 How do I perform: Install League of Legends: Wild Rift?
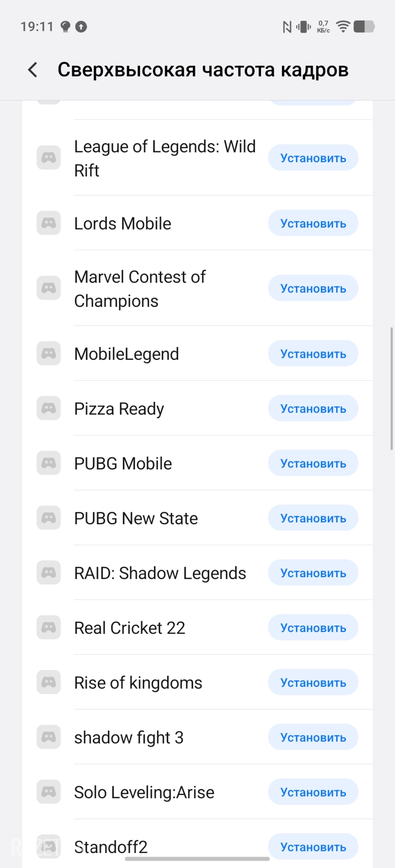[x=313, y=158]
